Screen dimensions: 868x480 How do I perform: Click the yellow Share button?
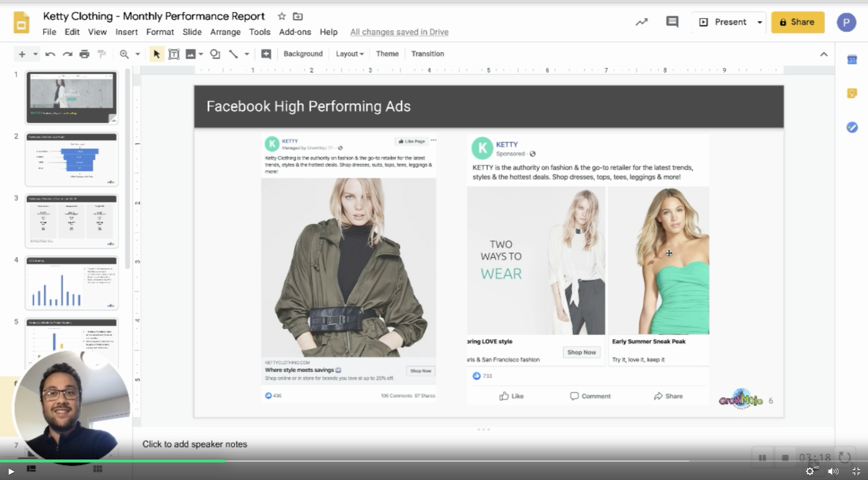pos(798,22)
